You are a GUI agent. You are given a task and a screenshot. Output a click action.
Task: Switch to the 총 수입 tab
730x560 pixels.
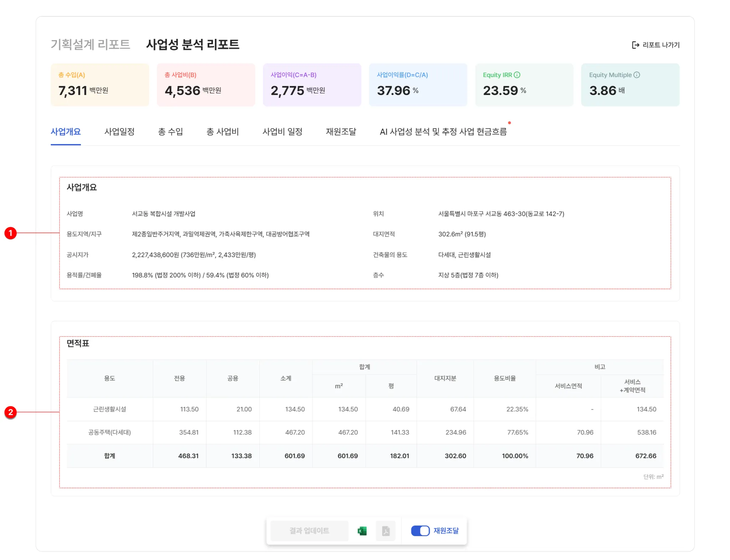(170, 132)
